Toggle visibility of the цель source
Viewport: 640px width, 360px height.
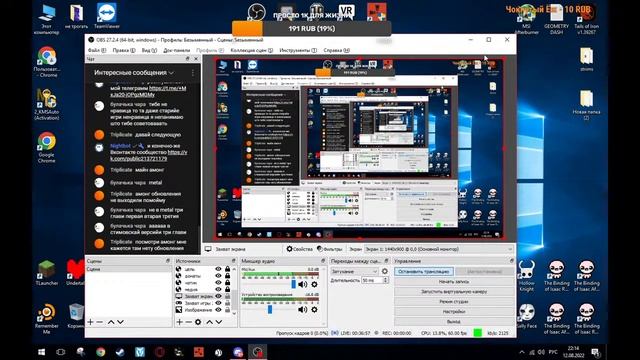pyautogui.click(x=218, y=269)
